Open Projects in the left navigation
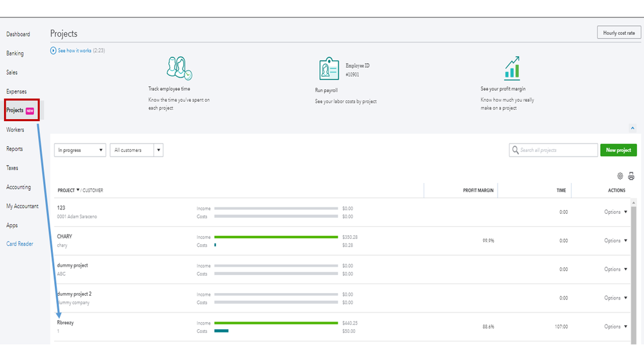644x362 pixels. (15, 110)
